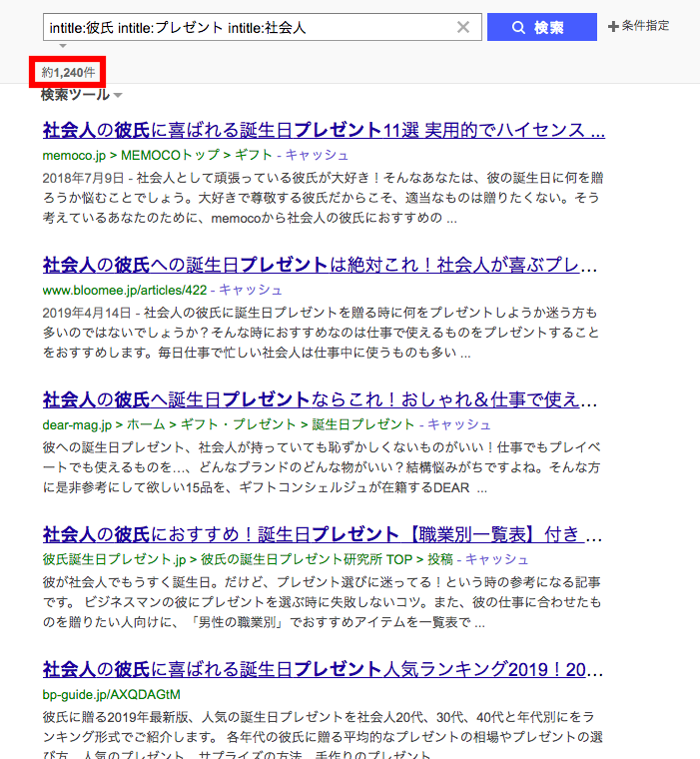
Task: Expand the 検索ツール dropdown
Action: (x=81, y=95)
